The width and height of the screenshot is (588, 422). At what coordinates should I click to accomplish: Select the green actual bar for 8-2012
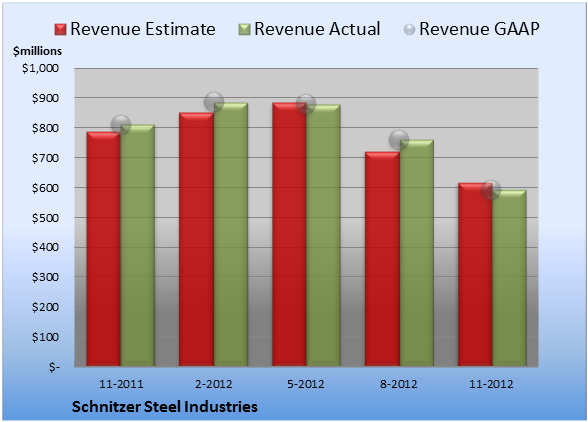(416, 253)
